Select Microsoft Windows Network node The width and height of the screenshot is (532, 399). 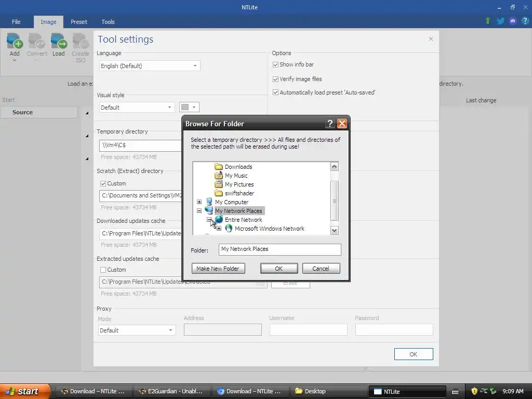click(x=270, y=229)
